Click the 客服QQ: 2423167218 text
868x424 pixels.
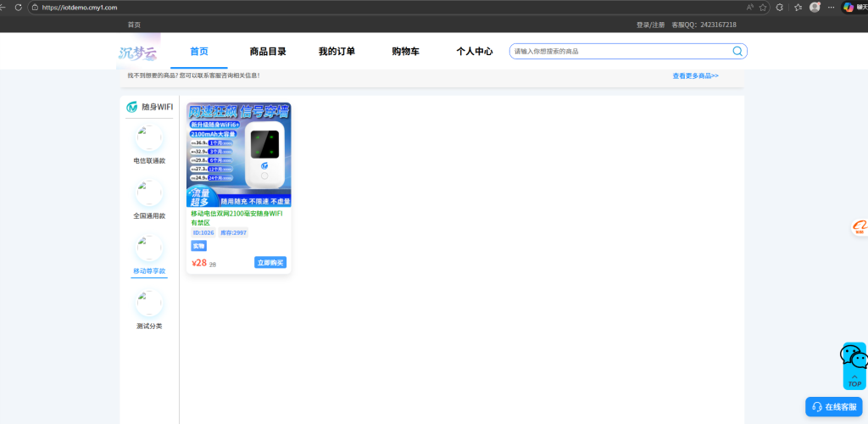pos(704,25)
